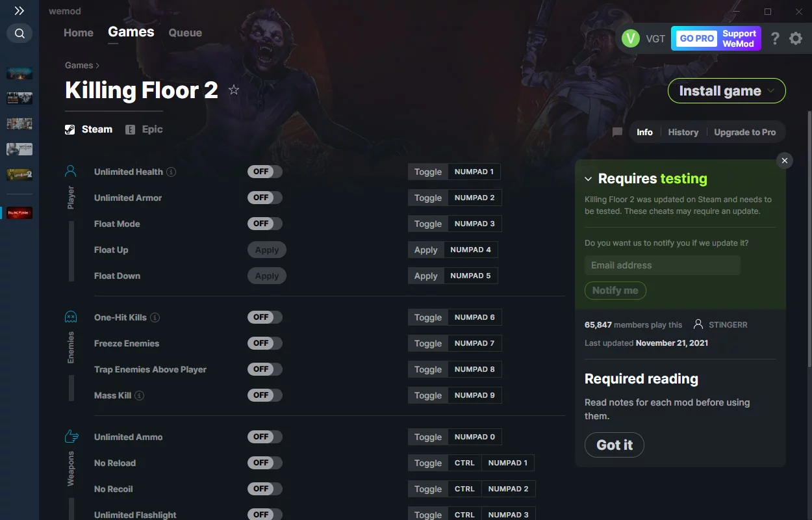The width and height of the screenshot is (812, 520).
Task: Go to the Home tab
Action: coord(79,32)
